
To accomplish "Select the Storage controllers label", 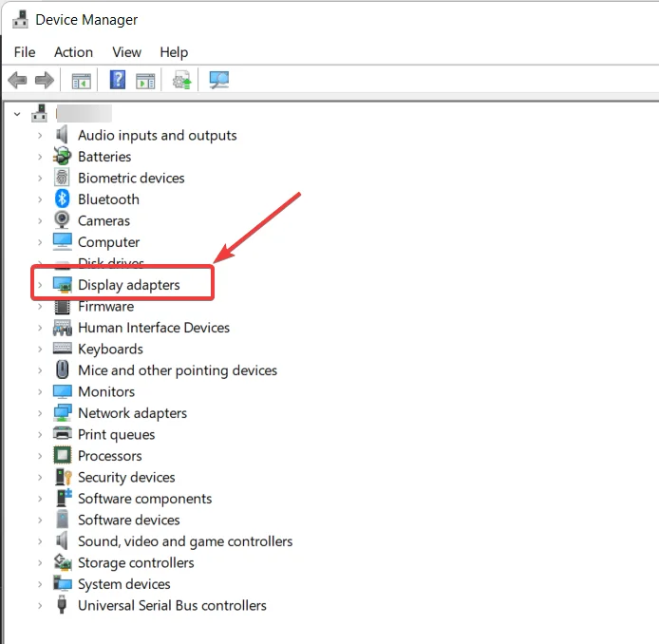I will tap(136, 563).
